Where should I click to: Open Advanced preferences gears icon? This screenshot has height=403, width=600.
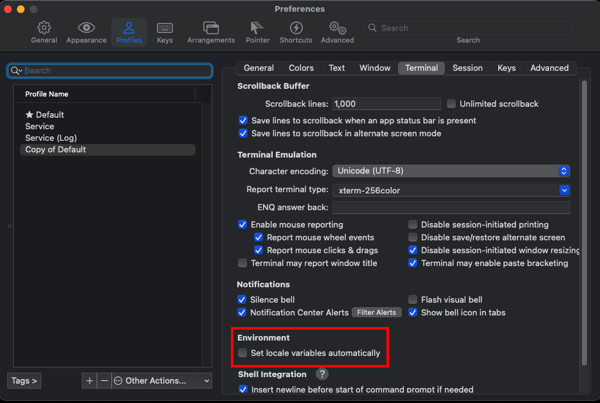click(x=338, y=28)
